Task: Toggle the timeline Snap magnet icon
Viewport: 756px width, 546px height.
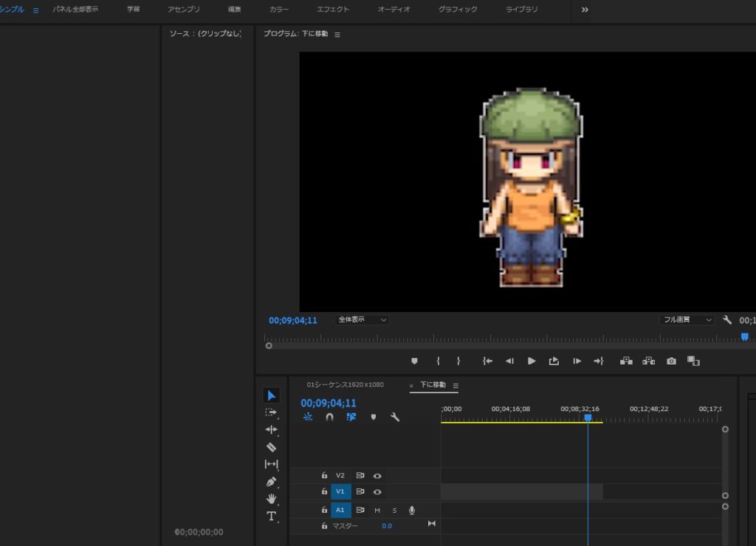Action: pos(329,417)
